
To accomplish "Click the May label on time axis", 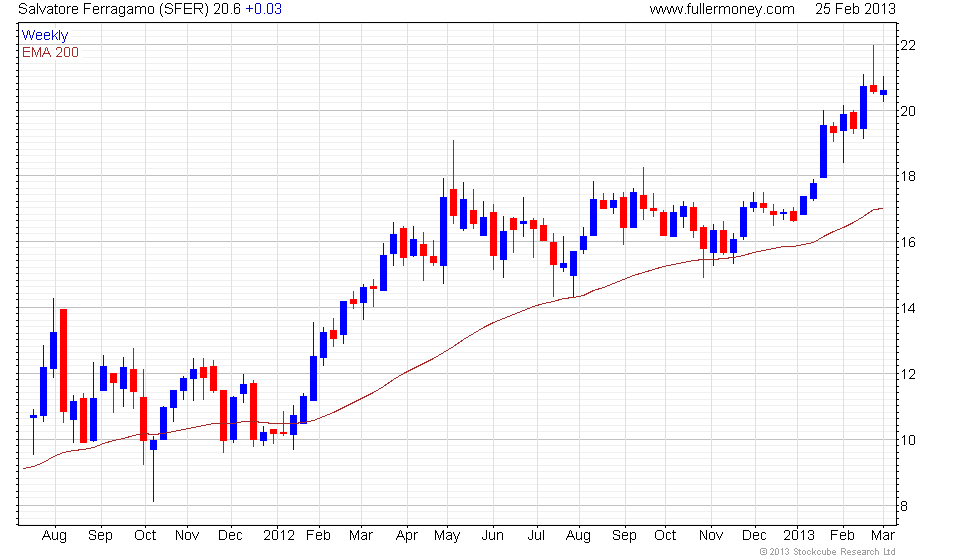I will pos(447,536).
